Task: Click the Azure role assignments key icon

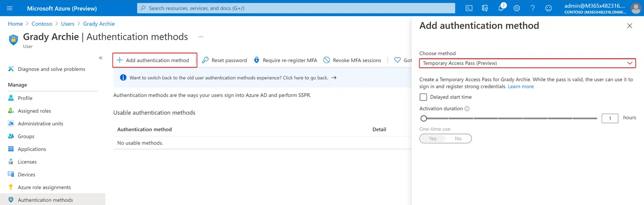Action: pyautogui.click(x=11, y=187)
